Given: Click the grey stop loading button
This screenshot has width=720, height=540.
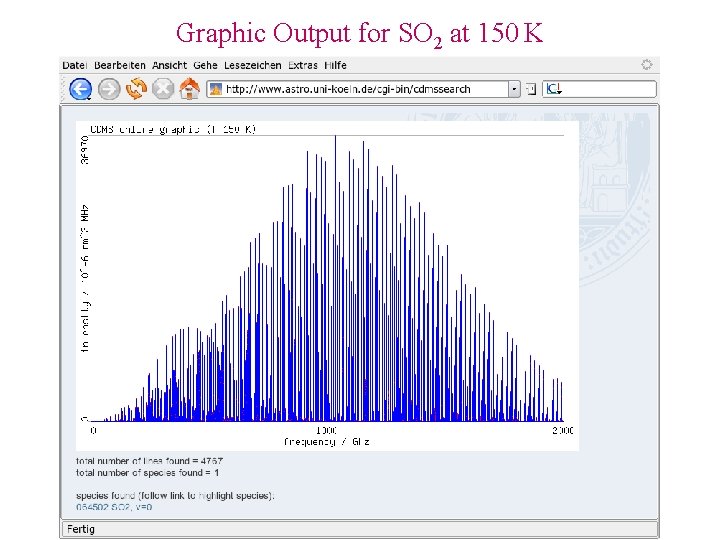Looking at the screenshot, I should (163, 89).
